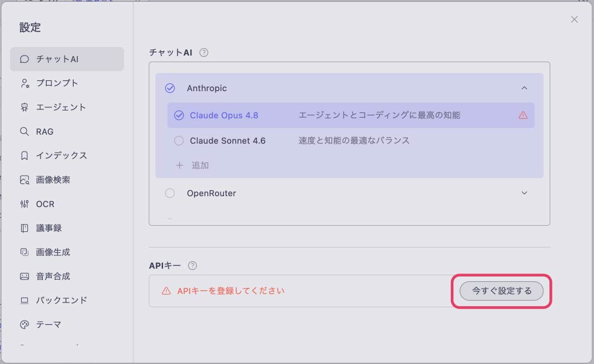The height and width of the screenshot is (364, 594).
Task: Click the image search icon beside 画像検索
Action: coord(25,180)
